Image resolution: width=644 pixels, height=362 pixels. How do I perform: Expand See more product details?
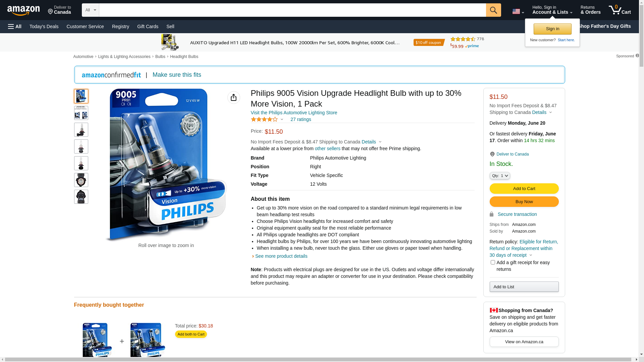click(x=281, y=256)
